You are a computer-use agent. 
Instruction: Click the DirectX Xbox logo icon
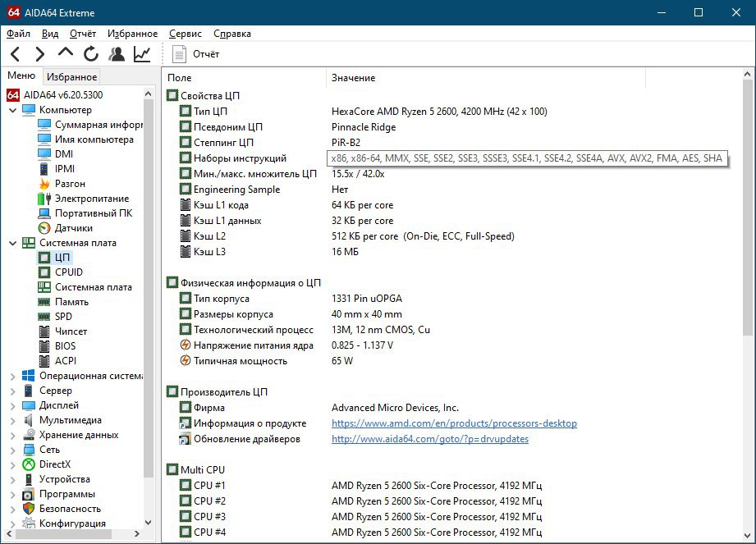[29, 464]
